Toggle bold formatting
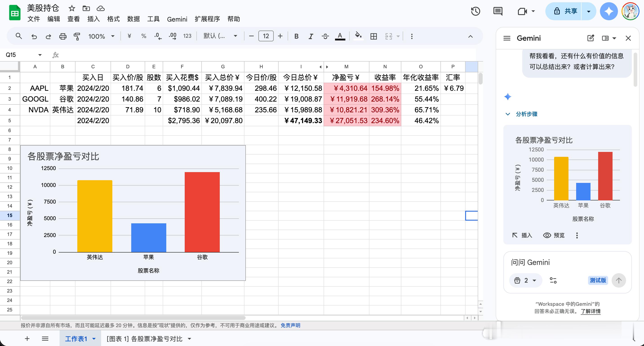Viewport: 644px width, 346px height. (x=297, y=36)
